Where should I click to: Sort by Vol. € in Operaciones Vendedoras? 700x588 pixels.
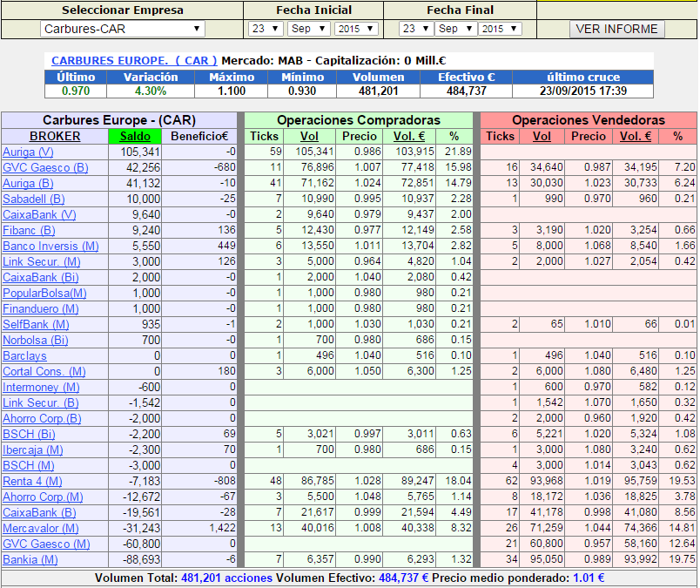(636, 136)
